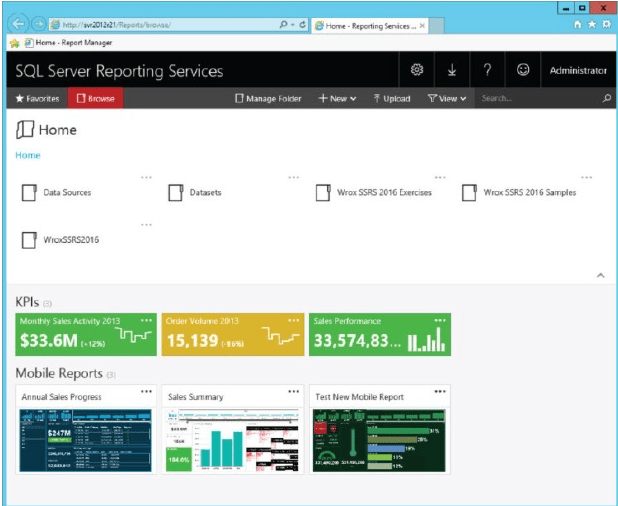Click the browser address bar URL
Viewport: 618px width, 506px height.
pyautogui.click(x=117, y=25)
